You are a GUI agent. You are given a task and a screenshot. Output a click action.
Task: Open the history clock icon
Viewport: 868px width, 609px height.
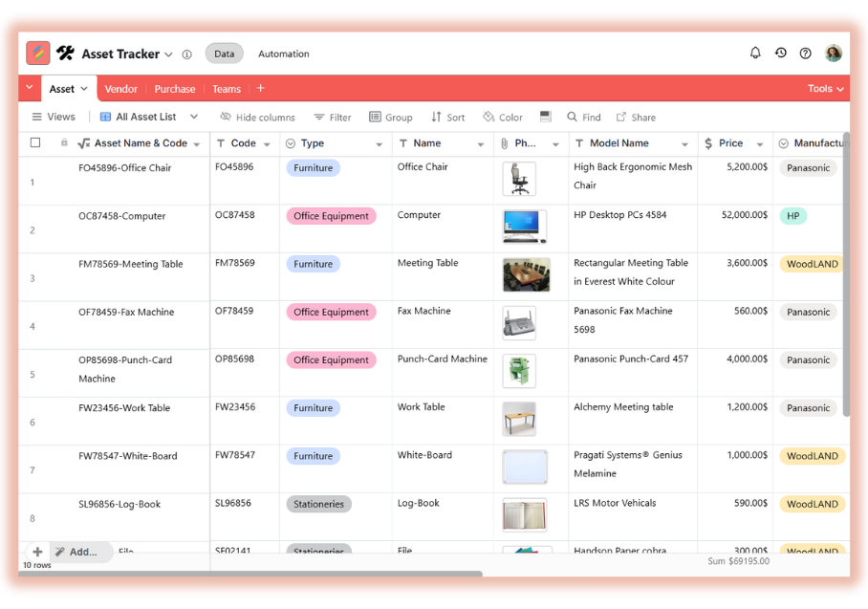pos(780,54)
